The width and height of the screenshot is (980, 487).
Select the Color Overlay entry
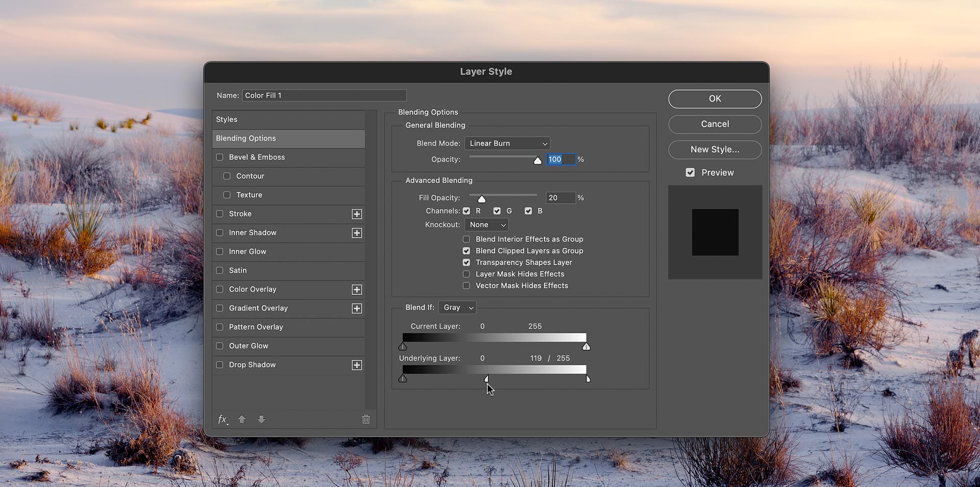pyautogui.click(x=252, y=289)
